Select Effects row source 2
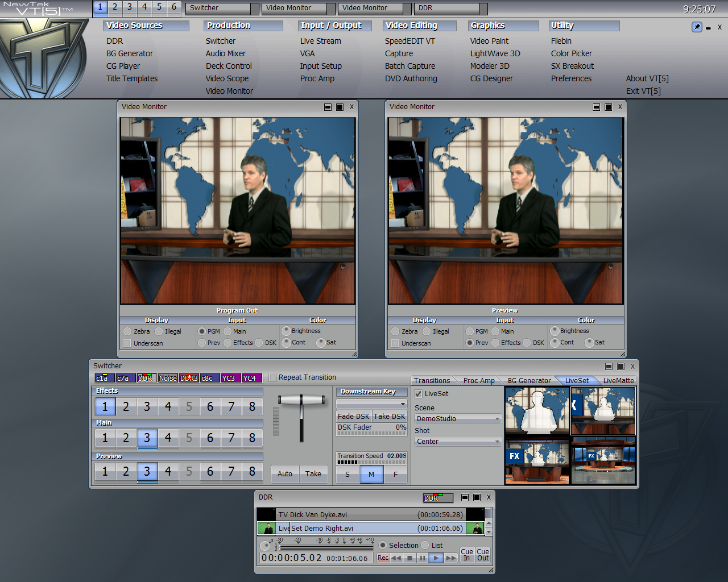728x582 pixels. 126,407
